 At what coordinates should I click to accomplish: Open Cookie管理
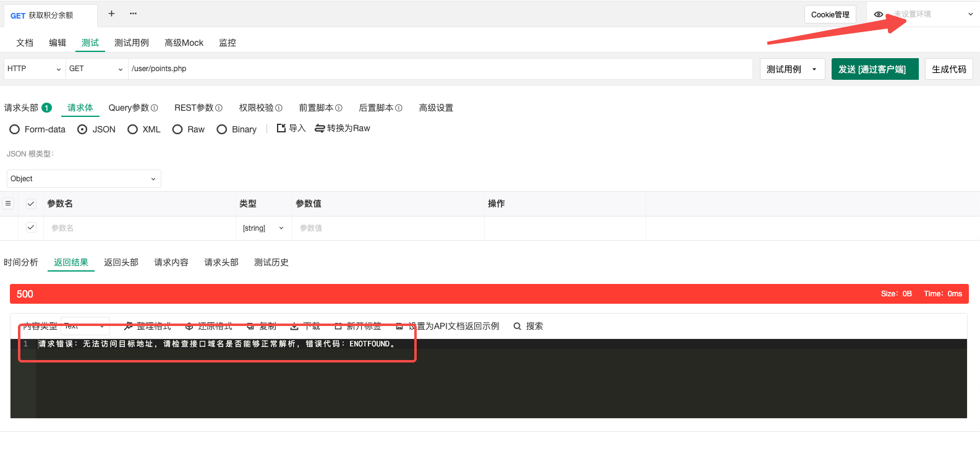tap(830, 14)
